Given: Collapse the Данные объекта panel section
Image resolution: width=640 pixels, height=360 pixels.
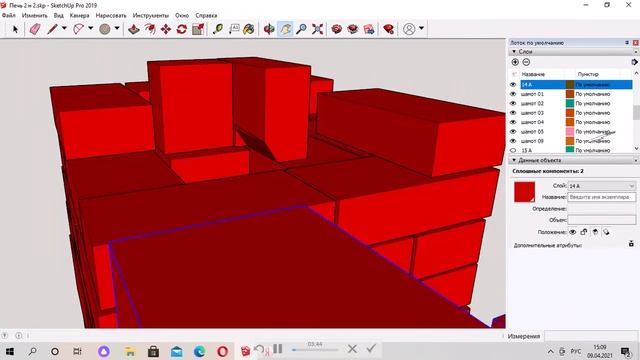Looking at the screenshot, I should pyautogui.click(x=514, y=160).
